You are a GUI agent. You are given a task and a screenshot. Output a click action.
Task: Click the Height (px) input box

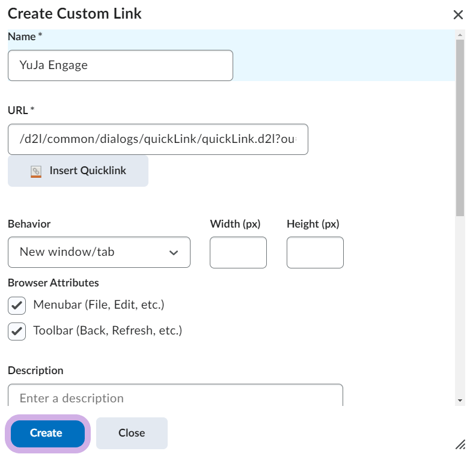[315, 252]
